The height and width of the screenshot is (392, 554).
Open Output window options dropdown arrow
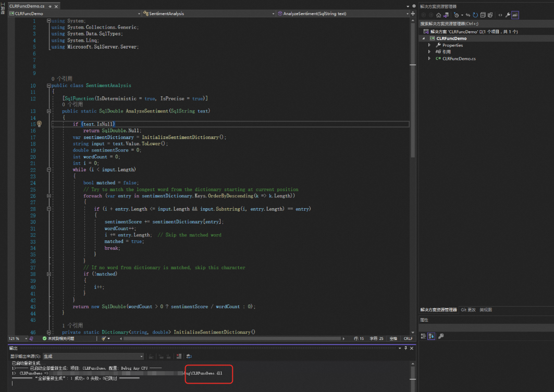tap(400, 348)
